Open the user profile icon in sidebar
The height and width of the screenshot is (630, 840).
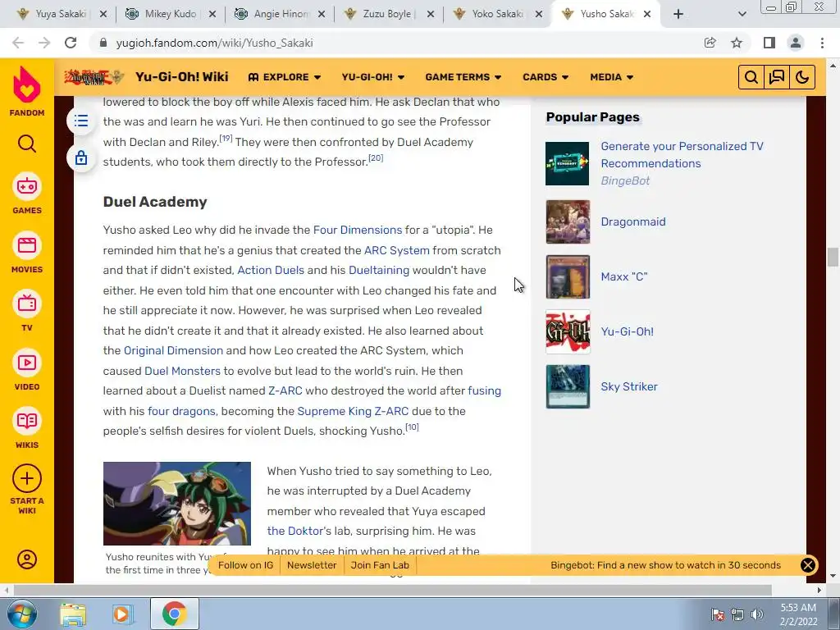point(27,559)
